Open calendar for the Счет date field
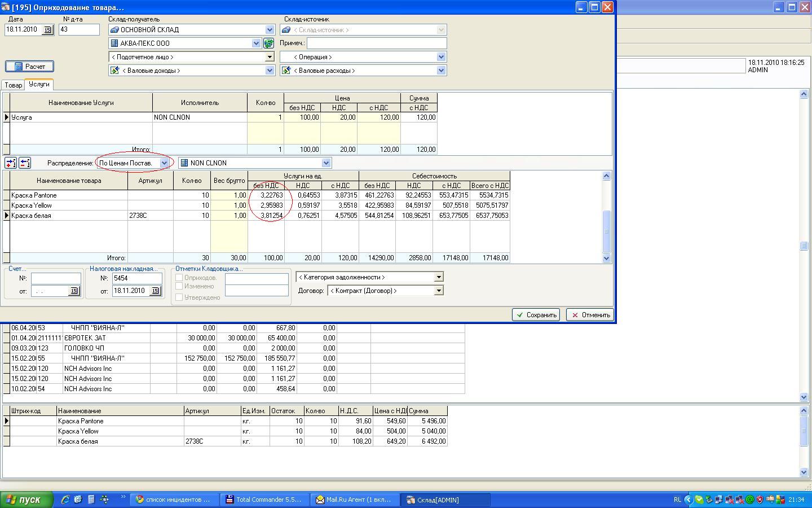 (x=74, y=291)
